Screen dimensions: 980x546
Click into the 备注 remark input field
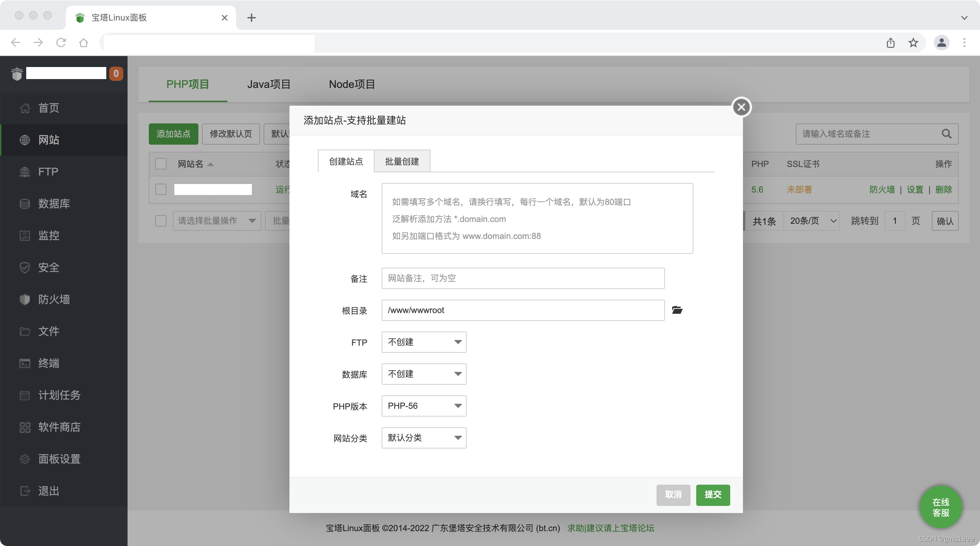pyautogui.click(x=523, y=278)
